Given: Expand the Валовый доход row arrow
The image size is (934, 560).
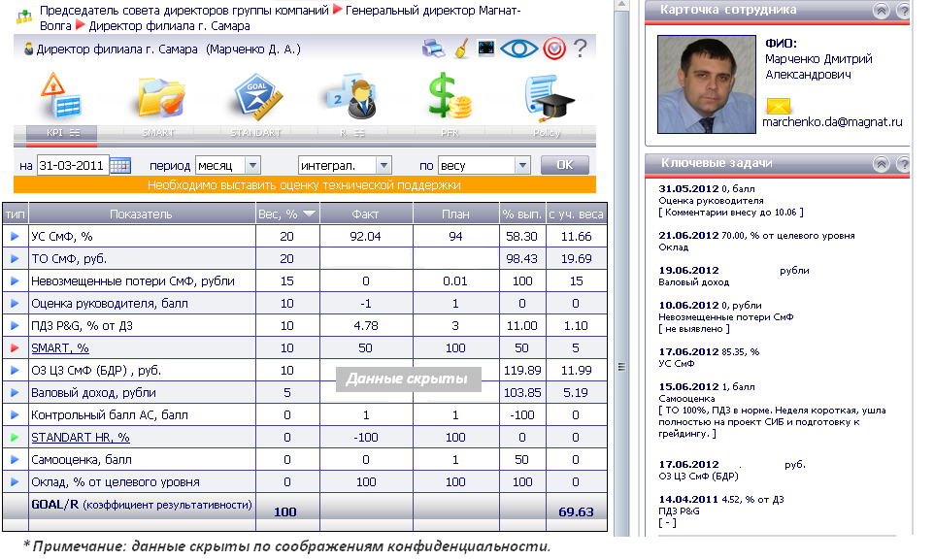Looking at the screenshot, I should (15, 393).
